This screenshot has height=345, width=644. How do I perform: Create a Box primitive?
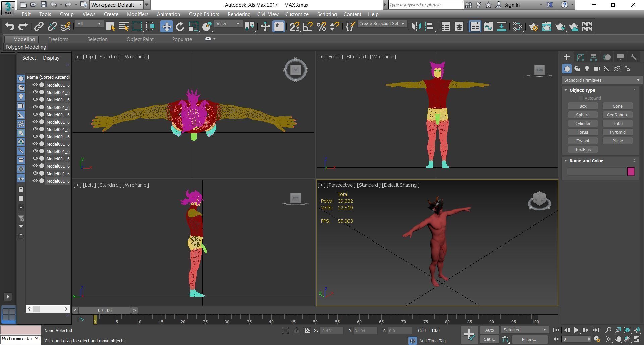(x=583, y=106)
